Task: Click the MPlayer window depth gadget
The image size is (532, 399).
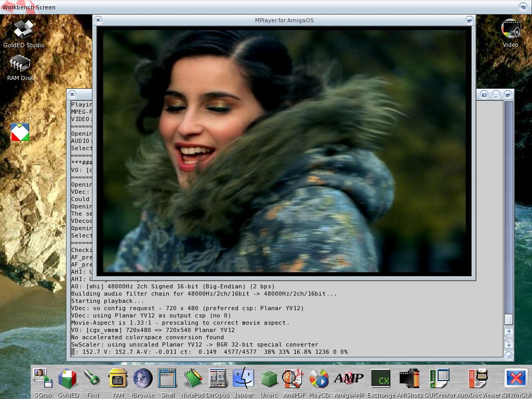Action: [469, 20]
